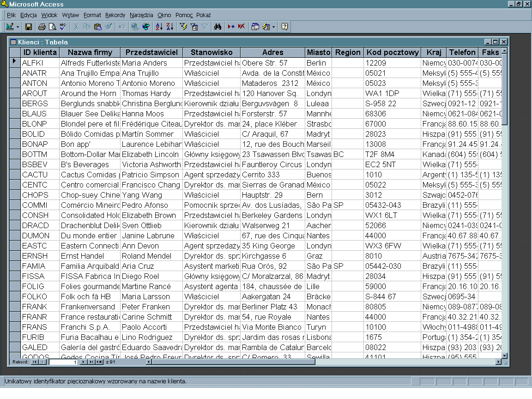This screenshot has height=399, width=532.
Task: Click the vertical scrollbar thumb
Action: tap(504, 90)
